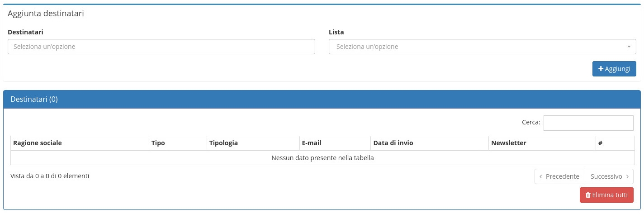Sort by Ragione sociale column

(x=38, y=143)
